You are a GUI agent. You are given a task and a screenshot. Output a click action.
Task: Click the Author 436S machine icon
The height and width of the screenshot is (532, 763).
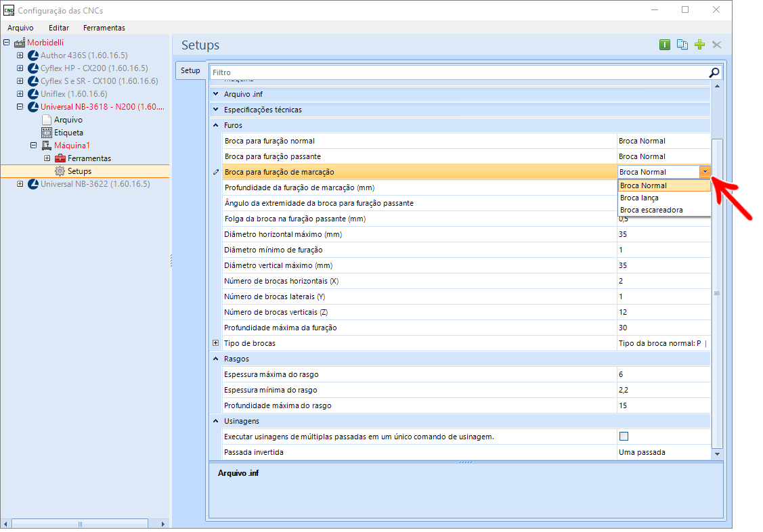tap(33, 56)
